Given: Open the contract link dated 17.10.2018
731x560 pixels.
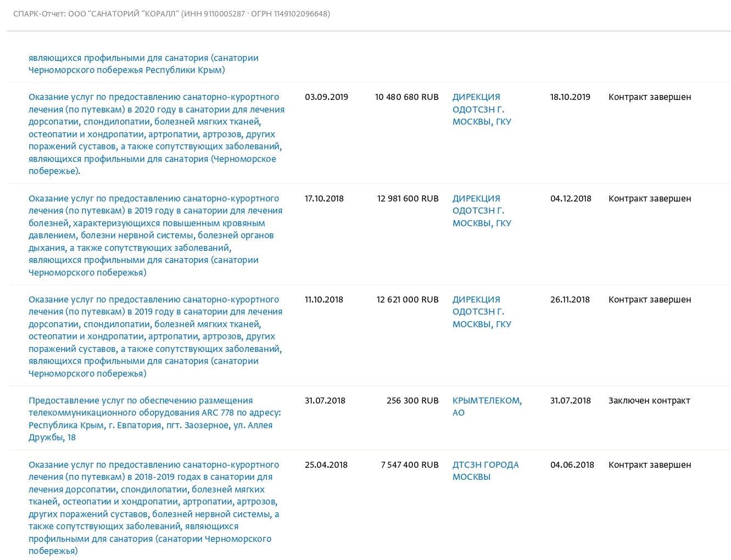Looking at the screenshot, I should point(155,235).
